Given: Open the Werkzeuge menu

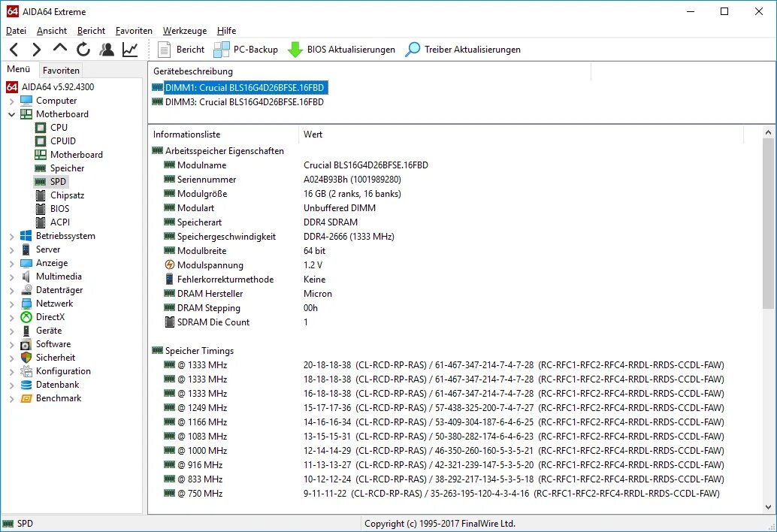Looking at the screenshot, I should 185,31.
